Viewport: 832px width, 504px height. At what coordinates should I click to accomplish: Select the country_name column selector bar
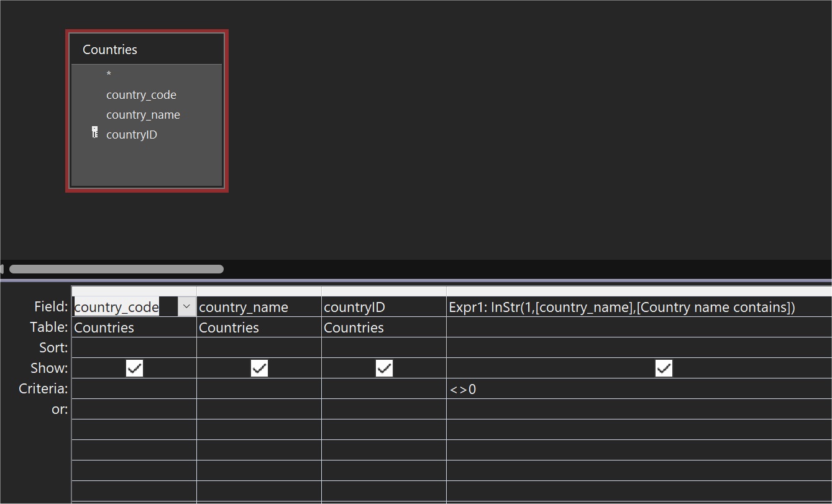tap(259, 291)
